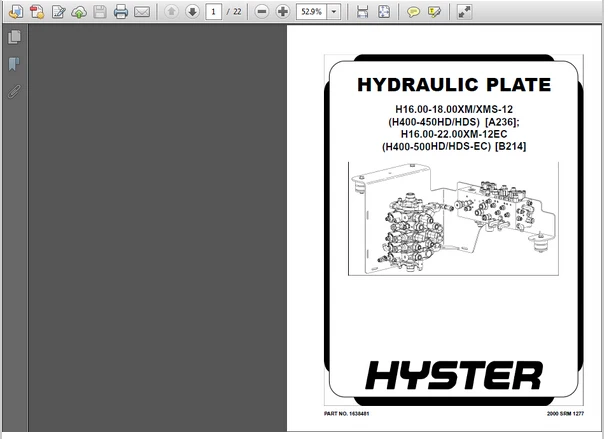Open the page thumbnails panel
This screenshot has height=439, width=609.
click(x=14, y=37)
